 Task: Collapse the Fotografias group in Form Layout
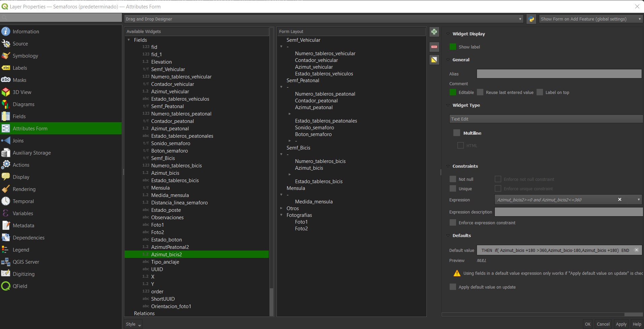click(281, 215)
